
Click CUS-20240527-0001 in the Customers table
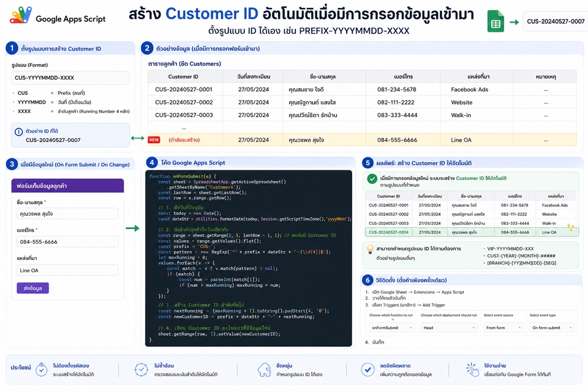(184, 89)
